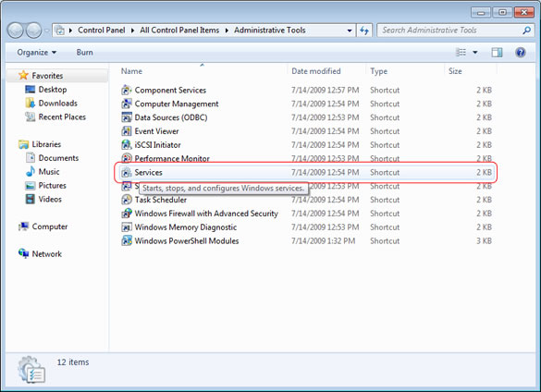Open the view options dropdown arrow
The height and width of the screenshot is (392, 541).
point(475,53)
